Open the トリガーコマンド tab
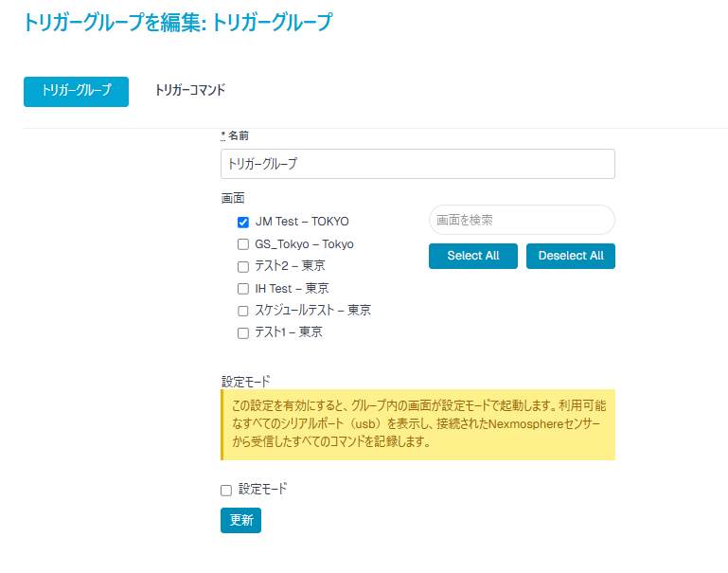 click(190, 90)
